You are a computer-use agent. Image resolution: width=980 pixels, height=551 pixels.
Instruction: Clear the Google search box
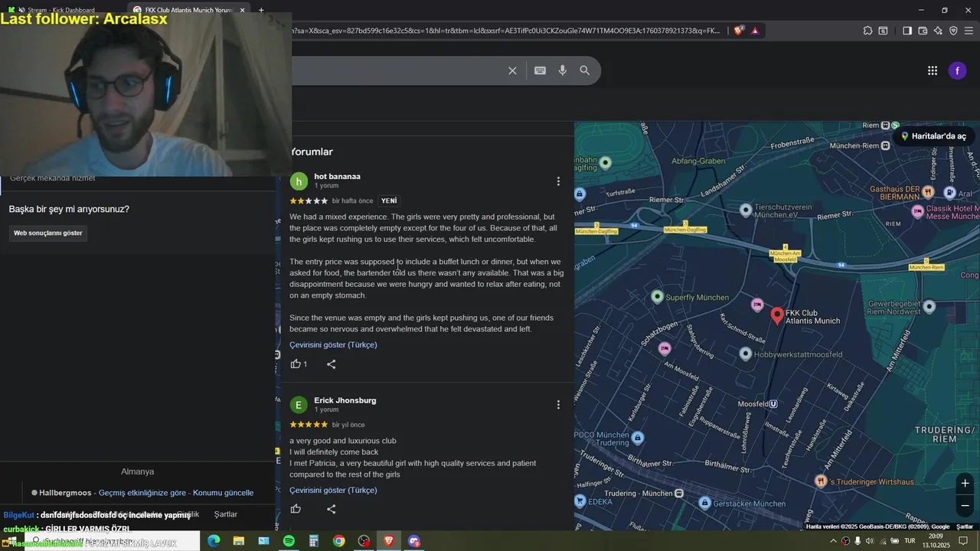512,70
